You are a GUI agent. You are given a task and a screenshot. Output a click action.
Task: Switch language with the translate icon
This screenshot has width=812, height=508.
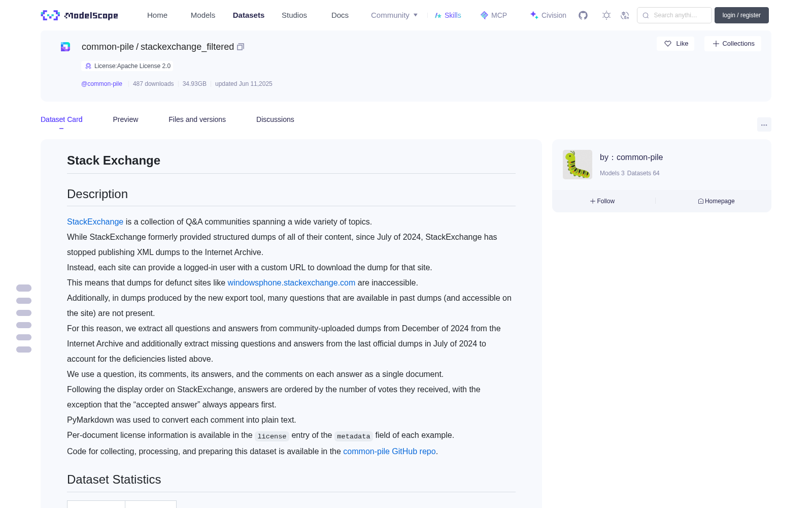coord(625,15)
